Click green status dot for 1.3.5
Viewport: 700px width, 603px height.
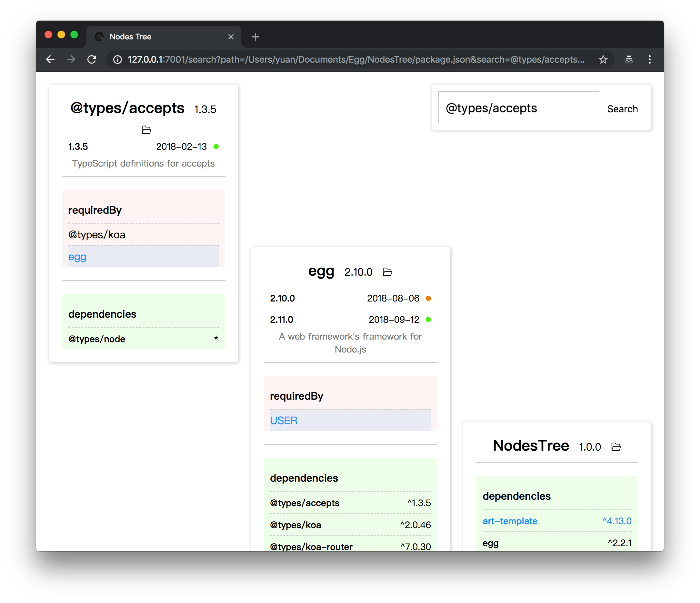(x=216, y=146)
